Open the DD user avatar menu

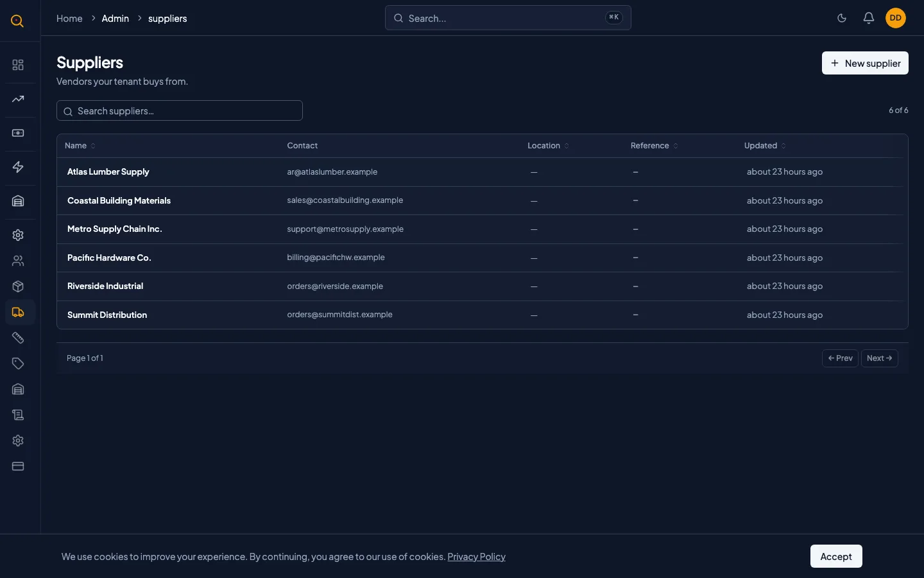click(896, 18)
